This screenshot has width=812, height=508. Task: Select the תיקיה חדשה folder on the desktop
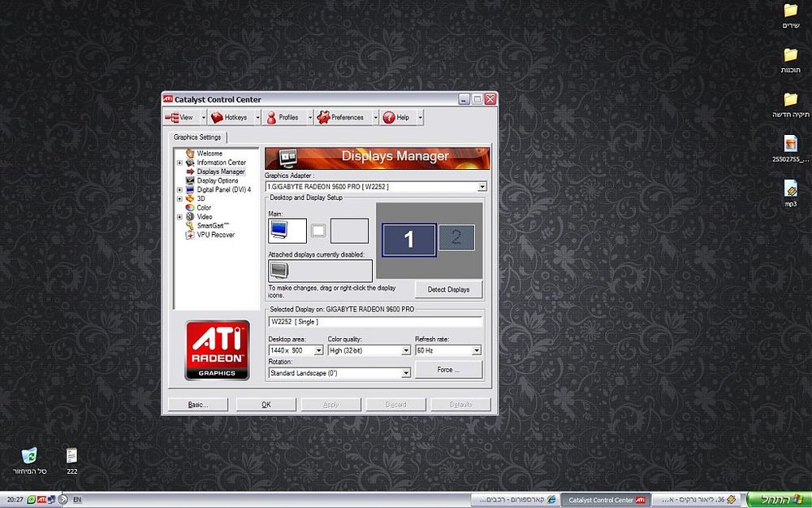(791, 105)
